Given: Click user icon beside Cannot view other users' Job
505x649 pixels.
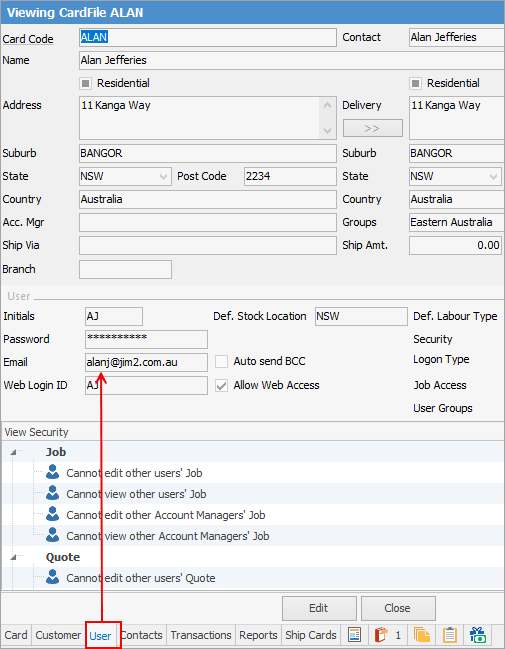Looking at the screenshot, I should click(53, 493).
